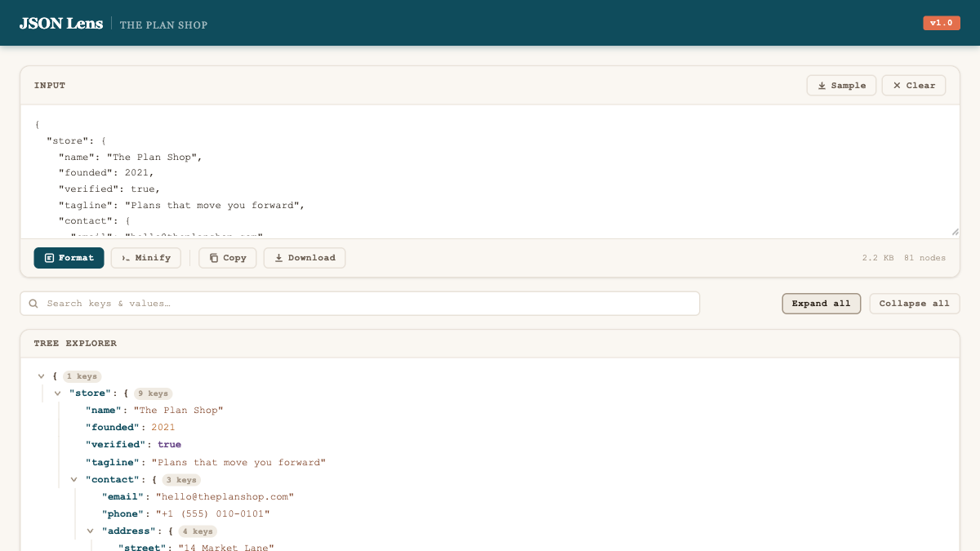Viewport: 980px width, 551px height.
Task: Click input line "founded": 2021
Action: [106, 173]
